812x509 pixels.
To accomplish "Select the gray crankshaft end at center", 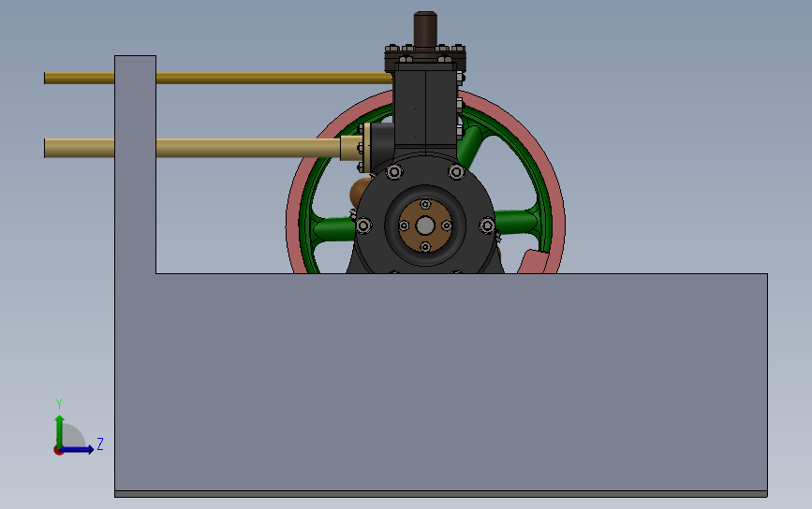I will (x=425, y=225).
